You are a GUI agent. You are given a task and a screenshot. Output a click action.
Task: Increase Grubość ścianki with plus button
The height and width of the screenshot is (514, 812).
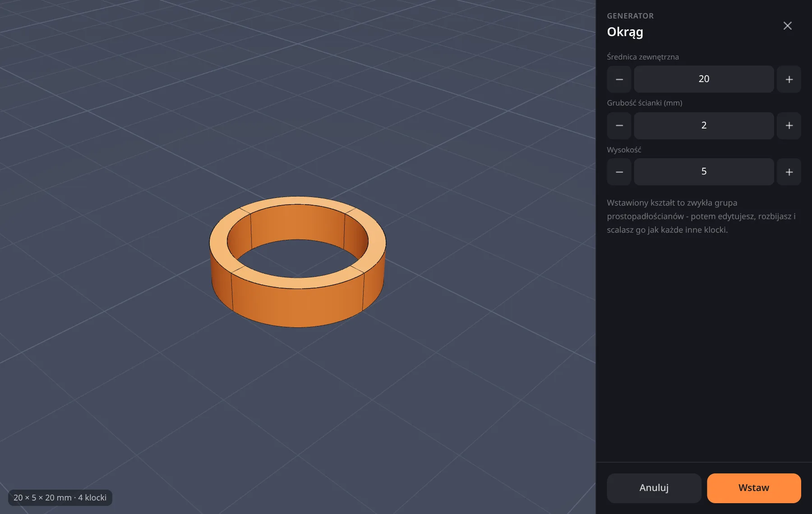[x=789, y=126]
